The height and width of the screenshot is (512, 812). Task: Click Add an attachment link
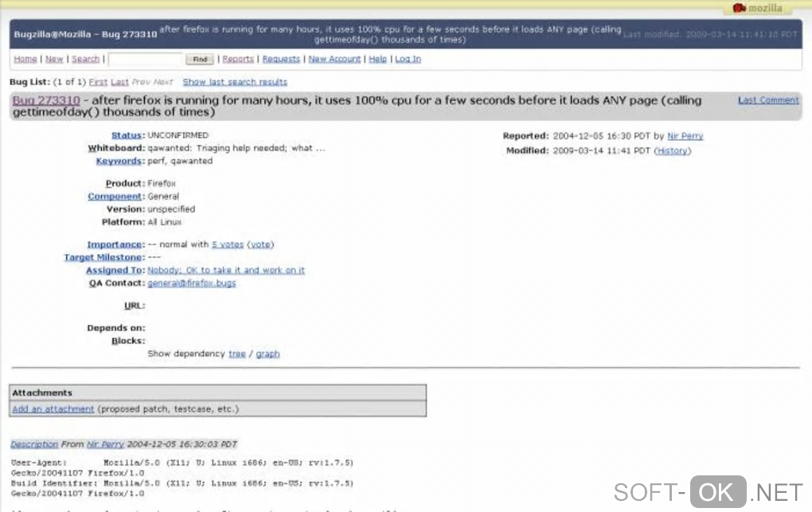53,409
